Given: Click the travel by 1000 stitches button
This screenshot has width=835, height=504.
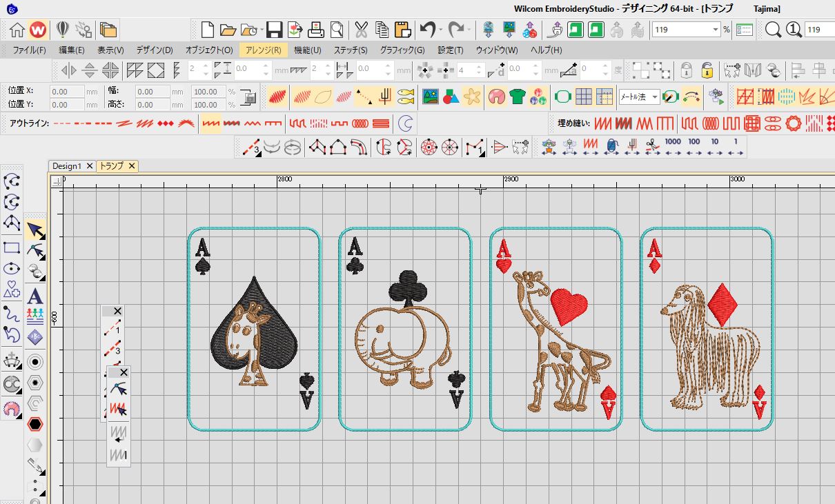Looking at the screenshot, I should coord(672,146).
